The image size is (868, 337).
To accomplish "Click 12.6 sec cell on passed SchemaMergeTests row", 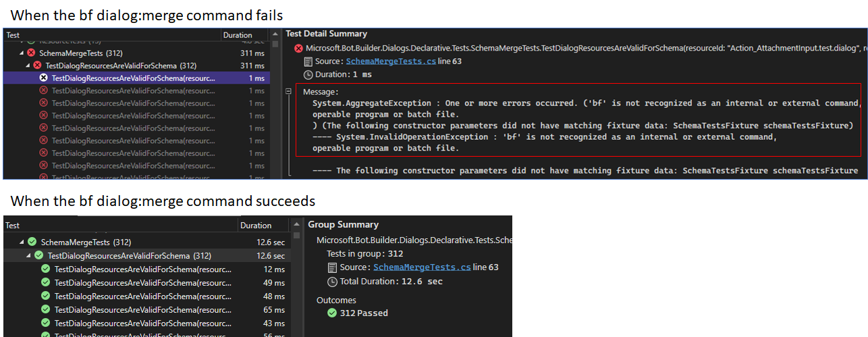I will 271,242.
